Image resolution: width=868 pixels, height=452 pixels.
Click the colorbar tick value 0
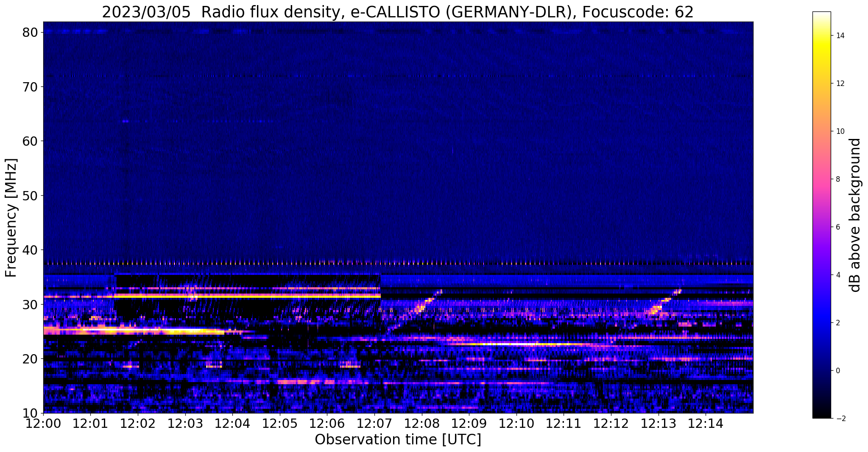pos(837,371)
